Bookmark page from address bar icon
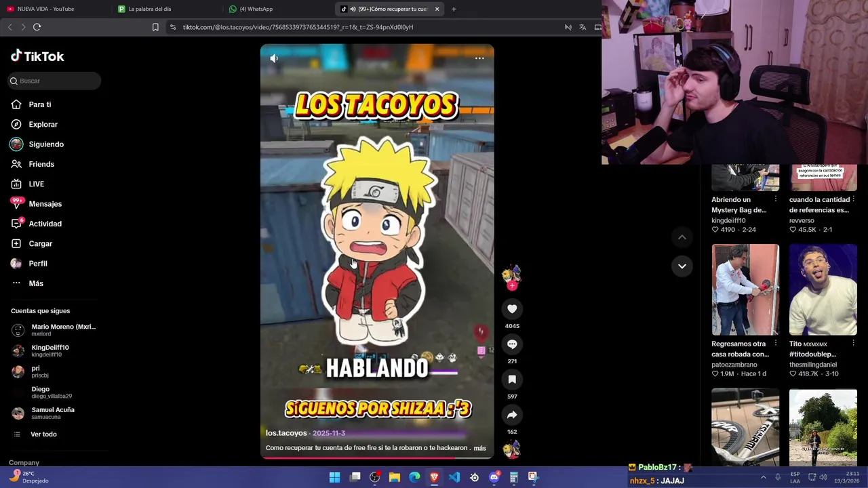 [x=155, y=27]
